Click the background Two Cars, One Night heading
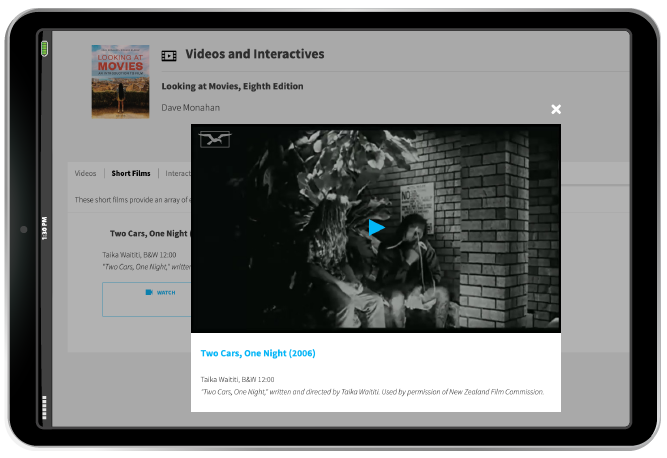 point(150,233)
